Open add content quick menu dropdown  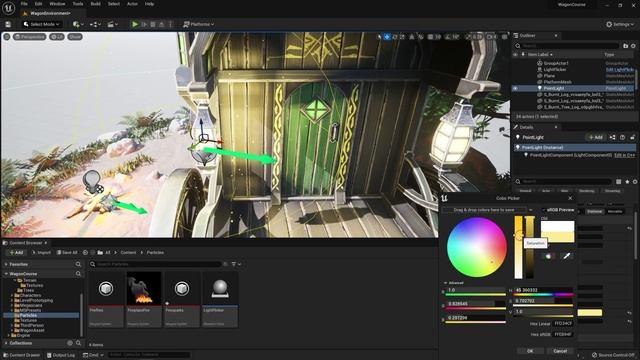coord(78,24)
